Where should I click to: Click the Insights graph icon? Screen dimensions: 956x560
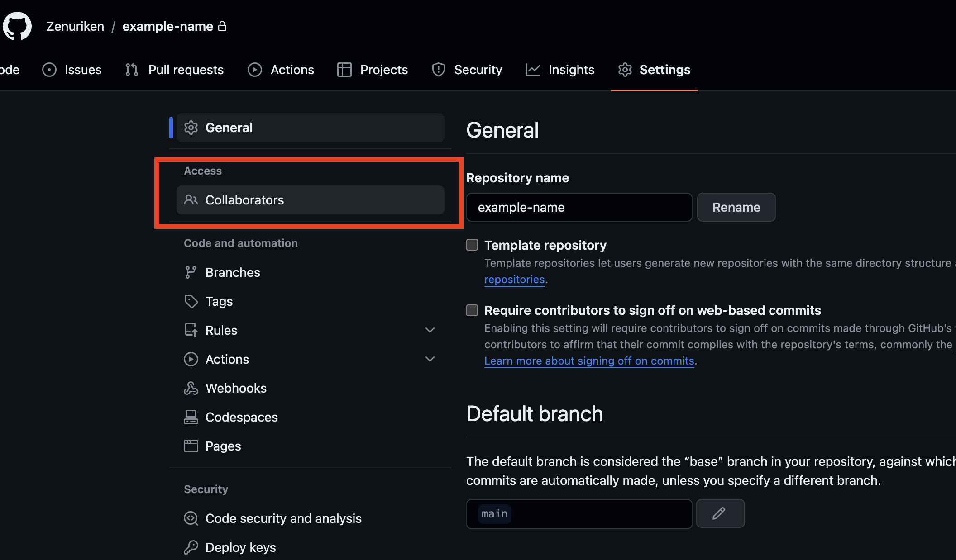tap(533, 70)
